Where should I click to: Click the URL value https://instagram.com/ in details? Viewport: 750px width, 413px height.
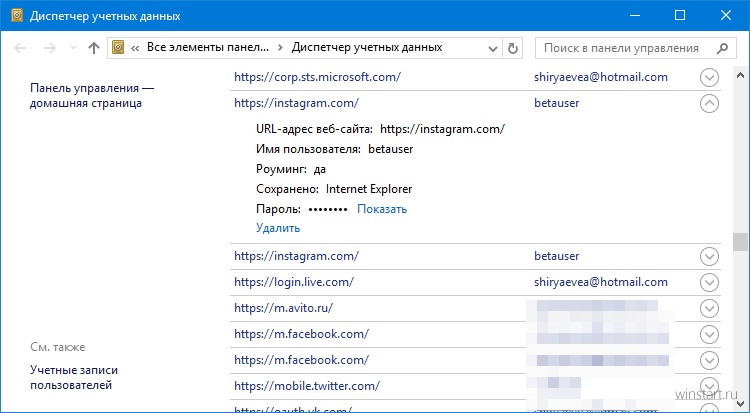pos(442,129)
